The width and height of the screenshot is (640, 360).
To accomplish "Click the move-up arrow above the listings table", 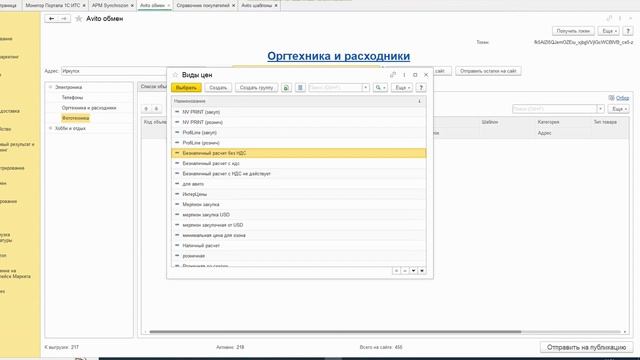I will pyautogui.click(x=147, y=109).
